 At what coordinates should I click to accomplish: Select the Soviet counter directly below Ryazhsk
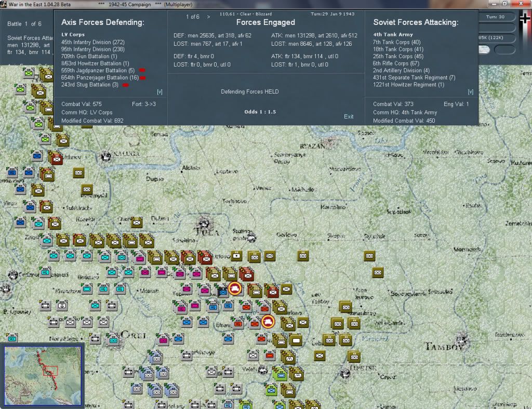[369, 256]
